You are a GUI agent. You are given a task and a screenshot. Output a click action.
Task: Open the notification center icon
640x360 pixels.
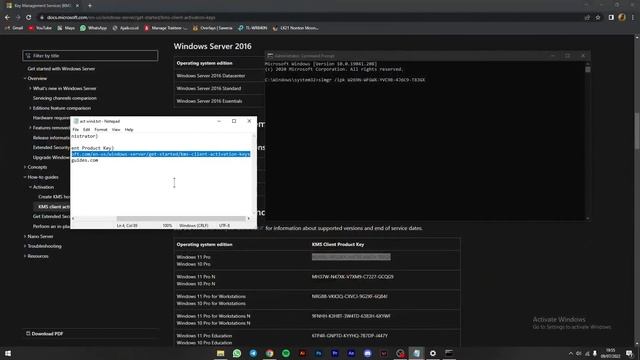(629, 353)
